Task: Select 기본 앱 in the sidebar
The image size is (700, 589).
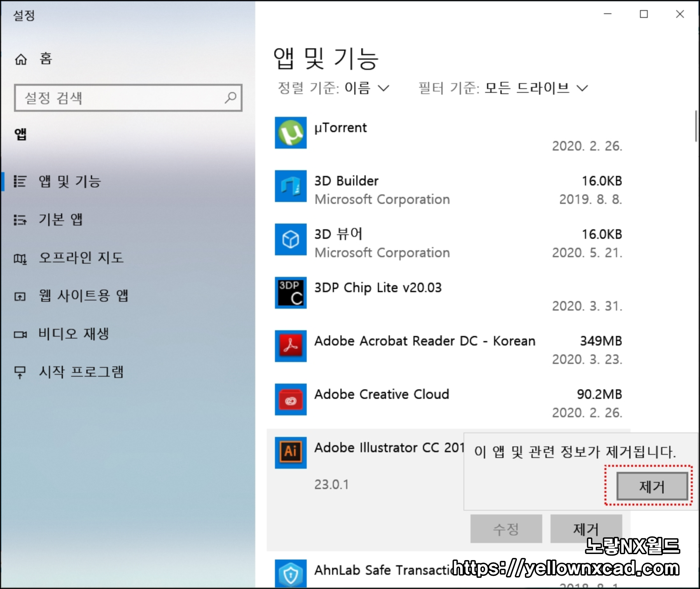Action: [x=61, y=219]
